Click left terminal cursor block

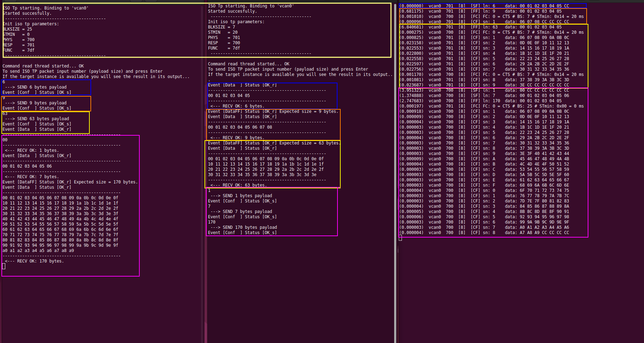(x=4, y=266)
